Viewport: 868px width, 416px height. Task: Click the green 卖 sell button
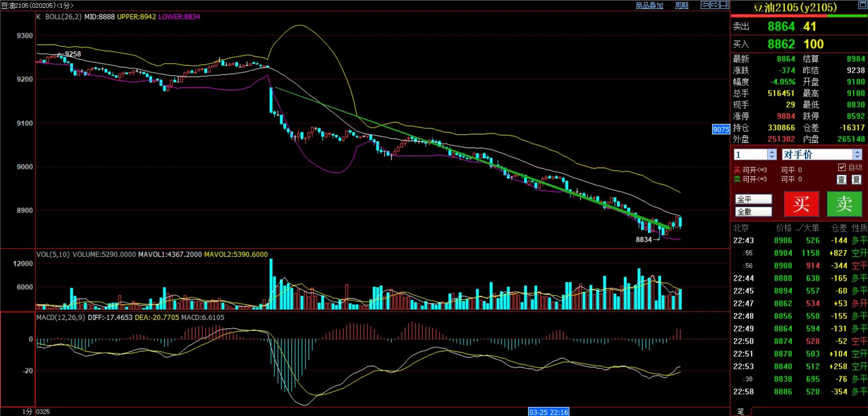click(844, 204)
